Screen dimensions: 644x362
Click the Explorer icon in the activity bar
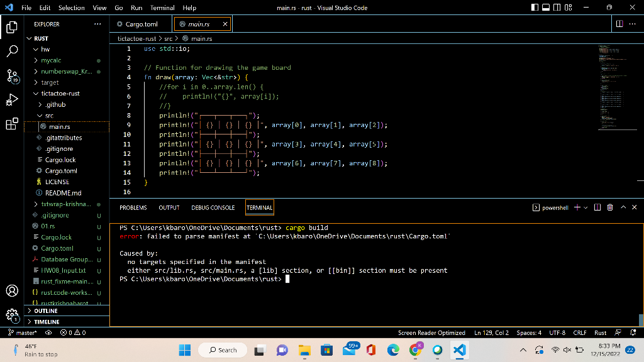coord(13,28)
